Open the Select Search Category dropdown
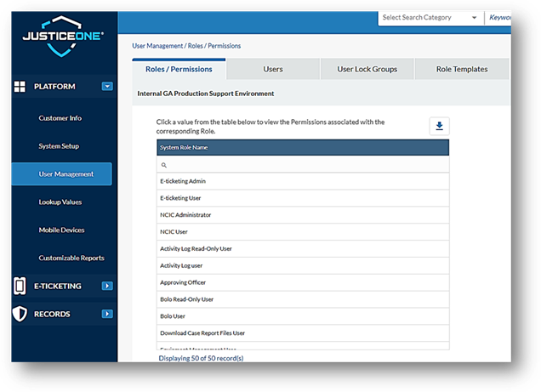 pyautogui.click(x=430, y=18)
